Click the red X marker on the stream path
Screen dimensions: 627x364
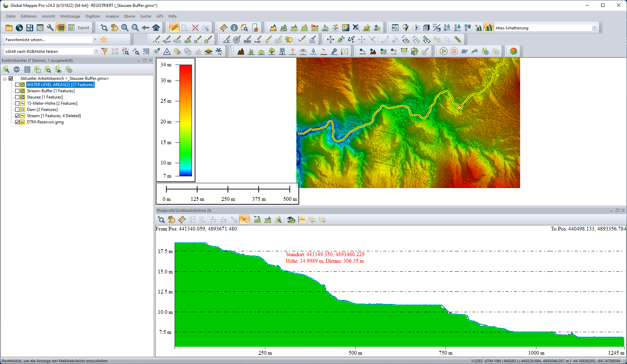[459, 108]
